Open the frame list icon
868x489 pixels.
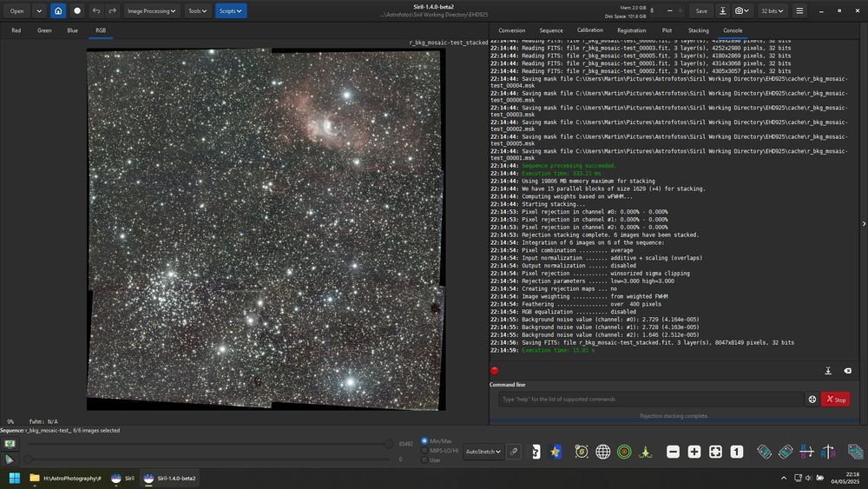click(855, 452)
